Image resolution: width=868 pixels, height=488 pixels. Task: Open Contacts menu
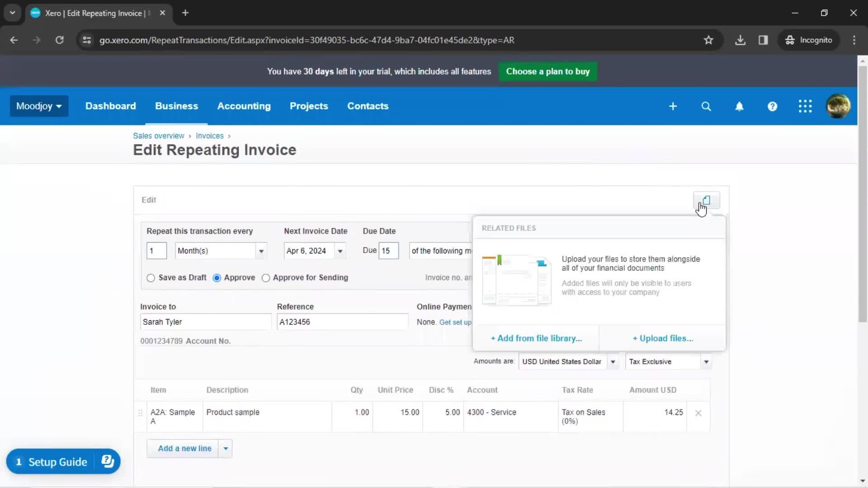click(368, 106)
